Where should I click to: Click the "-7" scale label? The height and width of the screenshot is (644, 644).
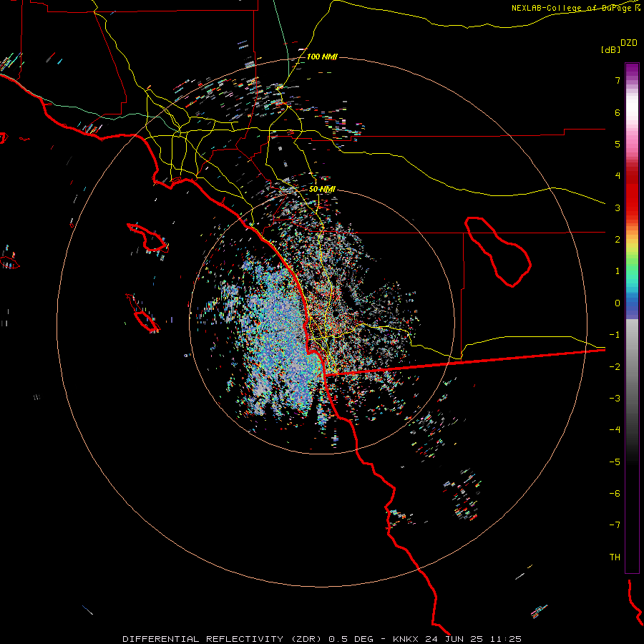click(615, 525)
